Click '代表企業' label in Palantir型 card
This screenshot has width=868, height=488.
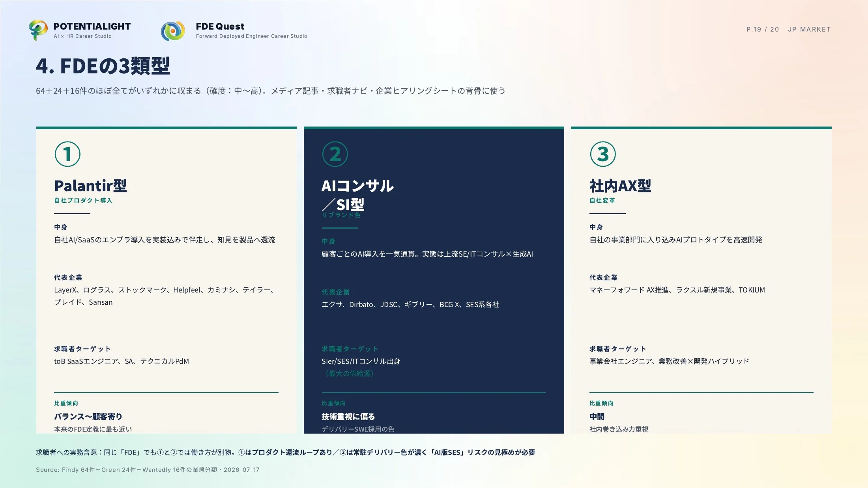point(68,278)
